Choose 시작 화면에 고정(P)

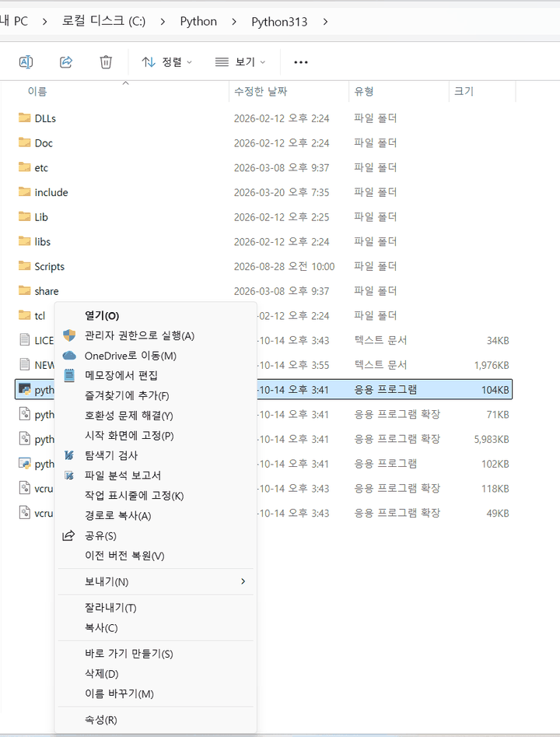tap(156, 436)
